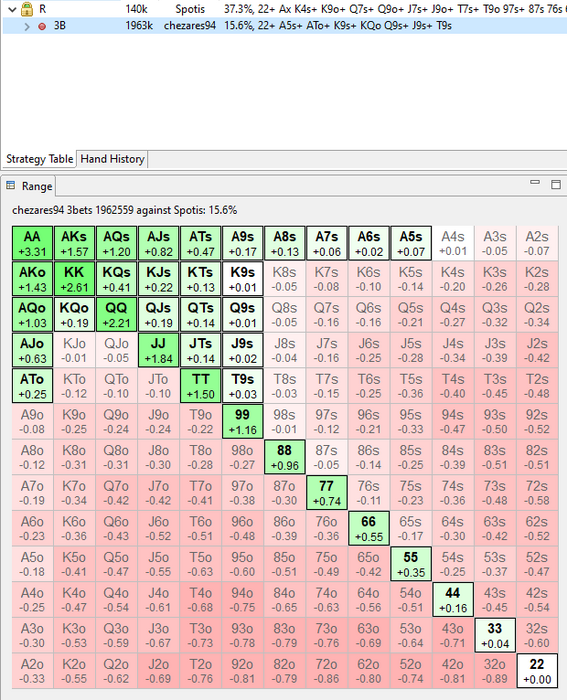Click the red circle icon on 3B row
The width and height of the screenshot is (567, 700).
click(42, 26)
